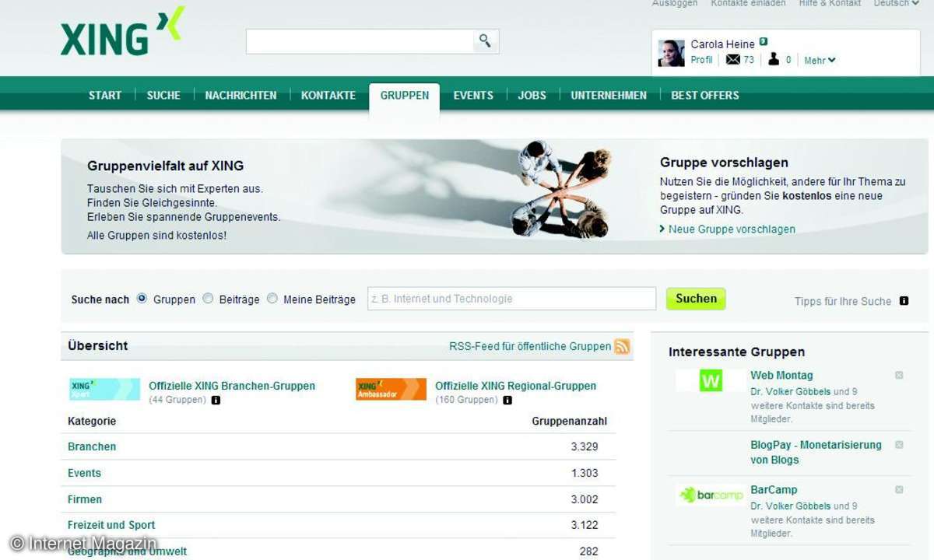Click the info icon beside Tipps für Ihre Suche
934x560 pixels.
(x=904, y=301)
